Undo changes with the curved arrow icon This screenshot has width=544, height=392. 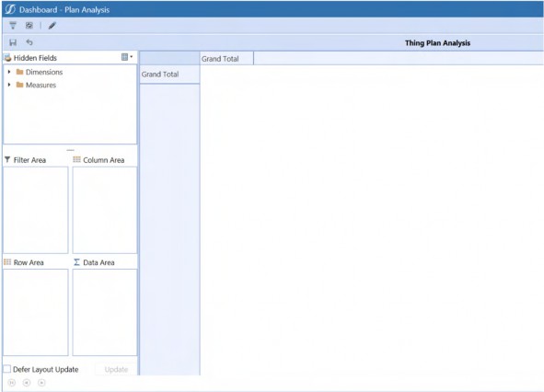coord(29,42)
